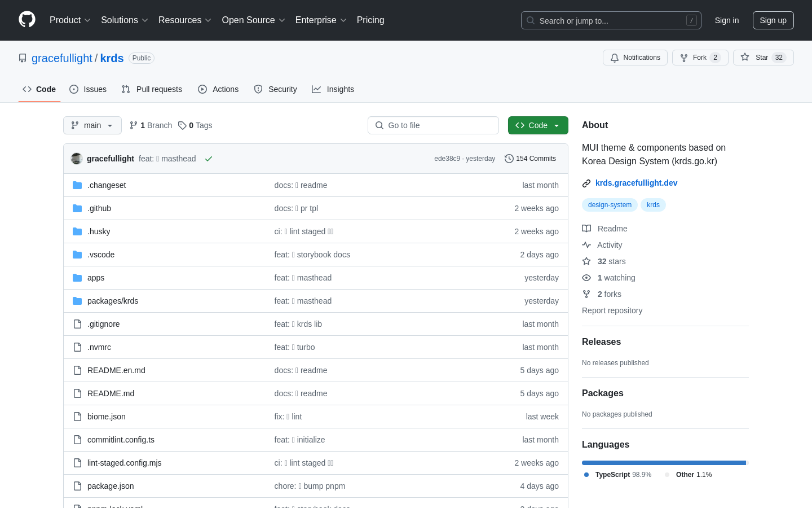Image resolution: width=812 pixels, height=508 pixels.
Task: Open the Releases section heading
Action: pos(601,342)
